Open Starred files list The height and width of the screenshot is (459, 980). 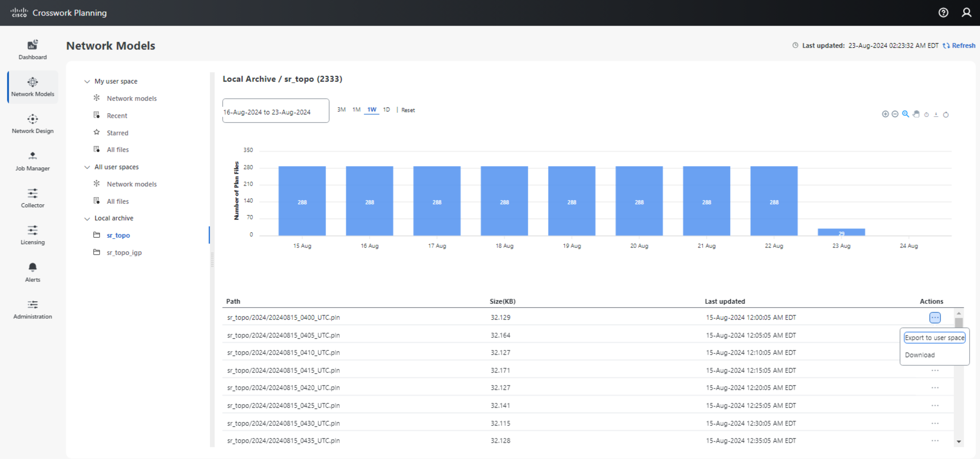tap(117, 133)
